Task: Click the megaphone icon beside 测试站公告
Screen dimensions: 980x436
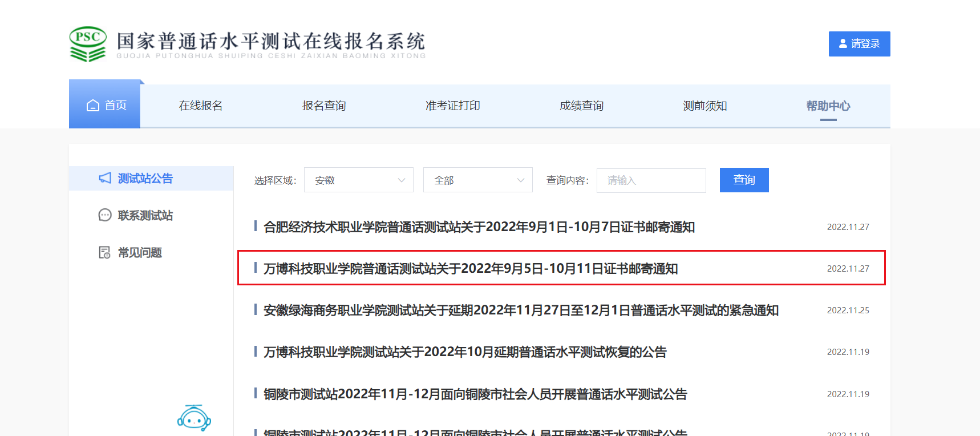Action: coord(105,178)
